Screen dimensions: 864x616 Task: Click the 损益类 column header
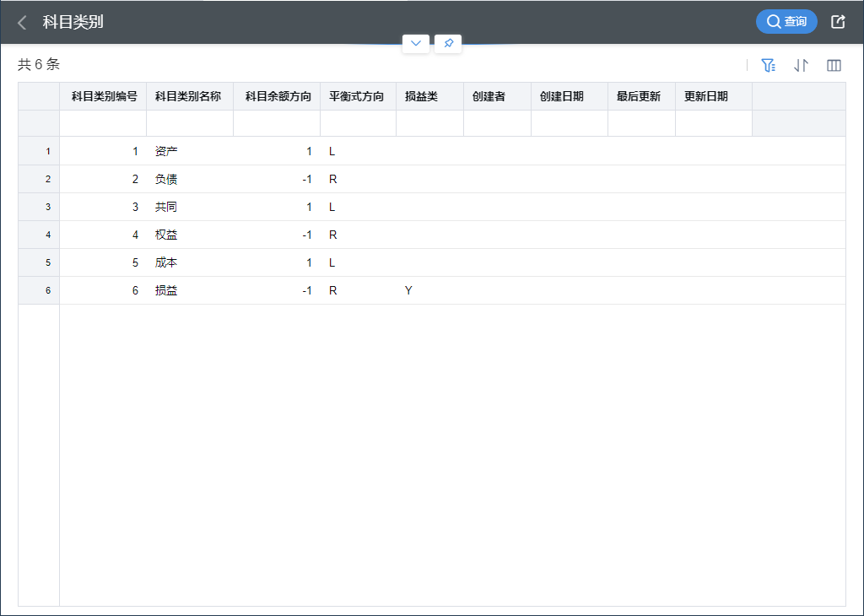click(429, 96)
